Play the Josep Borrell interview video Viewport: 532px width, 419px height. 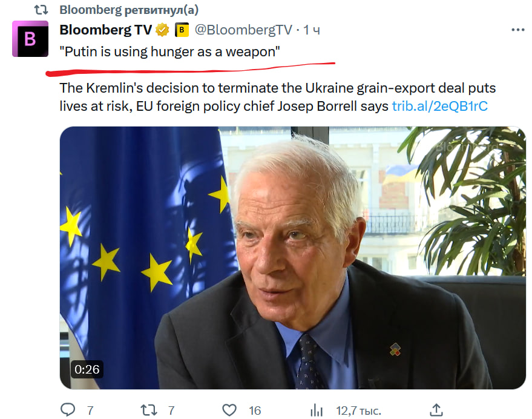point(292,257)
